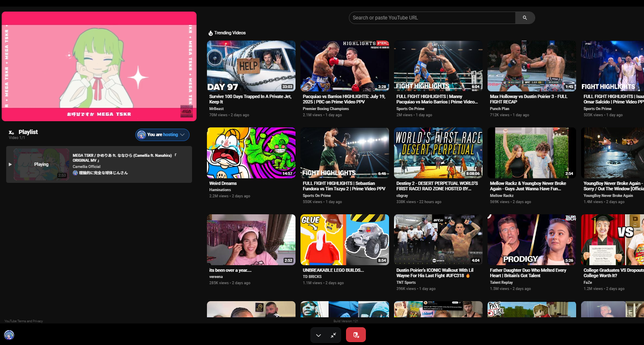
Task: Open the Max Holloway vs Dustin Poirier 3 thumbnail
Action: tap(532, 66)
